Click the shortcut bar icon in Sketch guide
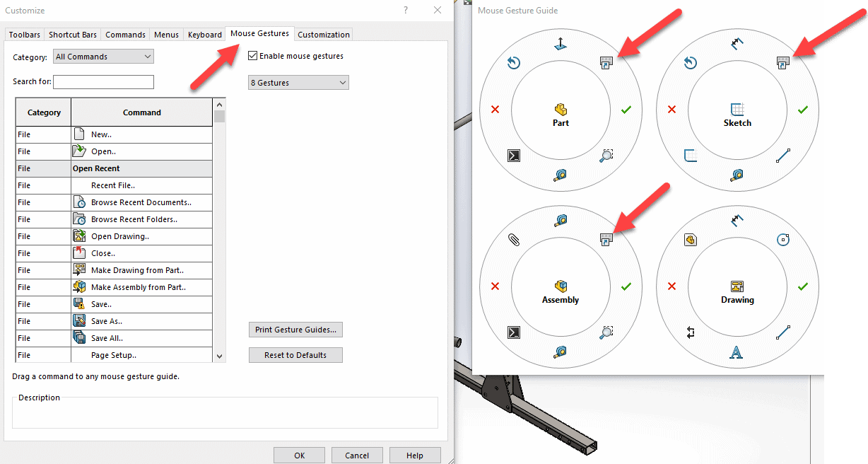The height and width of the screenshot is (464, 868). 782,63
